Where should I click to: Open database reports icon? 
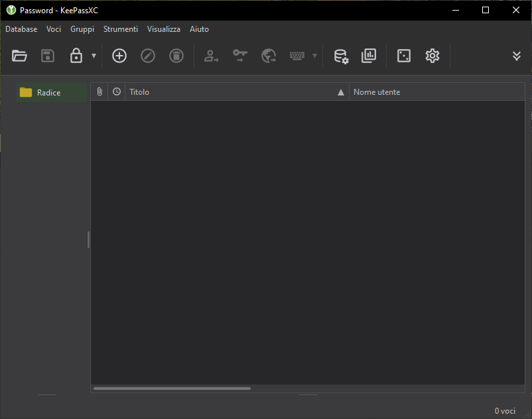369,56
